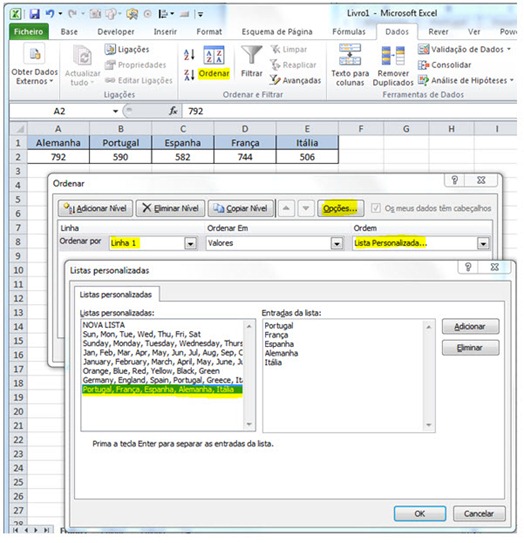Select NOVA LISTA entry
Image resolution: width=524 pixels, height=543 pixels.
pos(162,325)
